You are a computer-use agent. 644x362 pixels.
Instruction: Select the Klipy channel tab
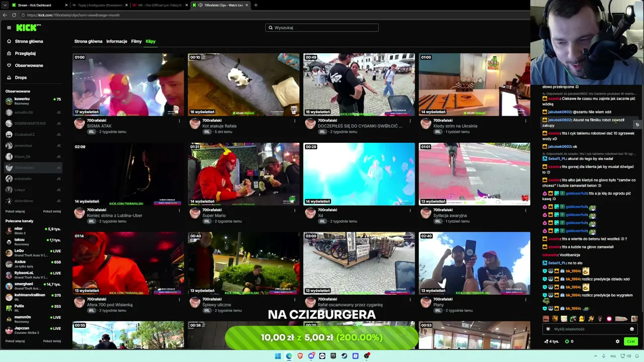click(150, 41)
